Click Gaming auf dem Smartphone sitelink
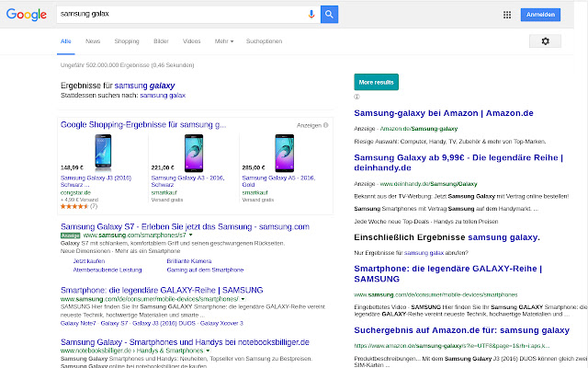This screenshot has height=368, width=588. click(205, 270)
